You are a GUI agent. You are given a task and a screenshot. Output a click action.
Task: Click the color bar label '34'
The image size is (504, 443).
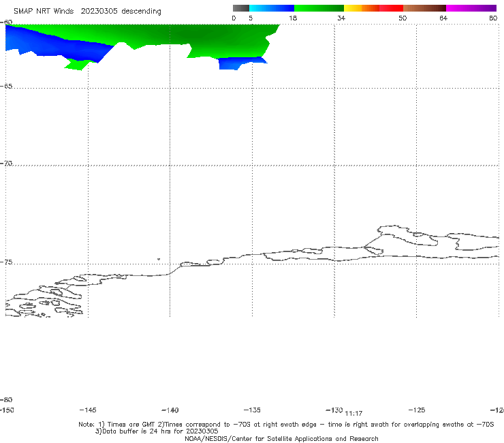click(x=341, y=18)
